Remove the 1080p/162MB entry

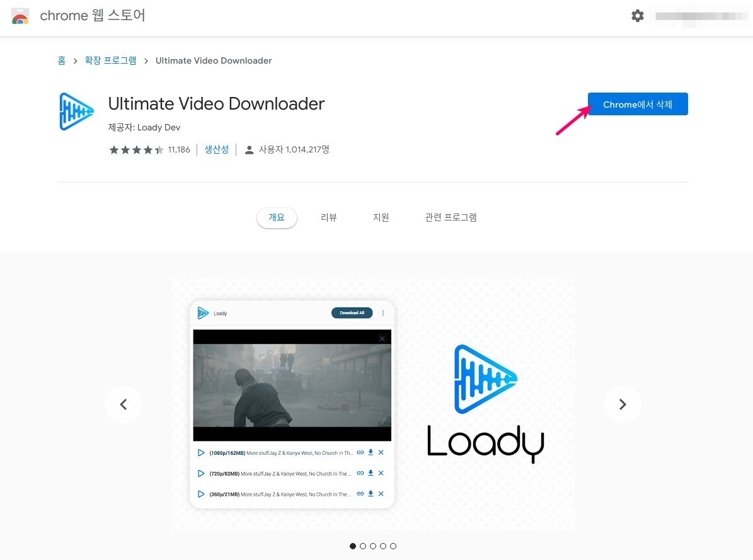coord(381,452)
